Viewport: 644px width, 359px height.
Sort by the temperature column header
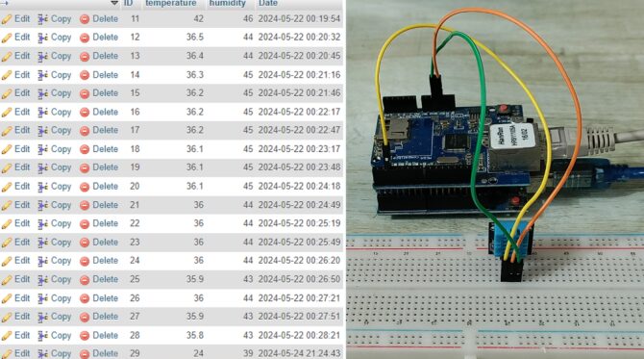[171, 3]
